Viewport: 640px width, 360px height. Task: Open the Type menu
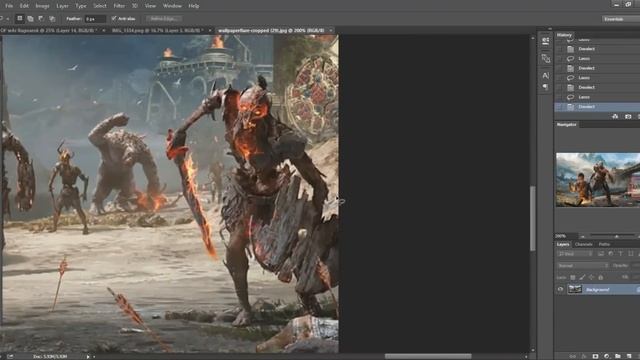point(81,6)
